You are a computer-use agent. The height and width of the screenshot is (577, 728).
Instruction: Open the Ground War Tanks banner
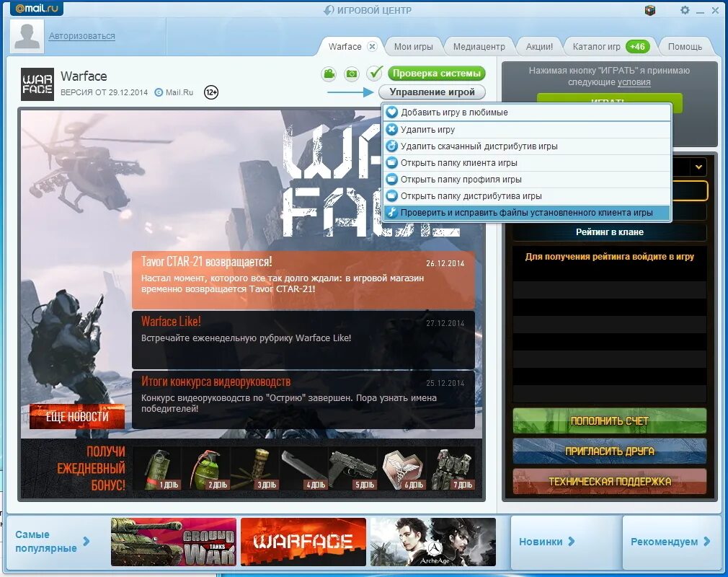coord(173,542)
